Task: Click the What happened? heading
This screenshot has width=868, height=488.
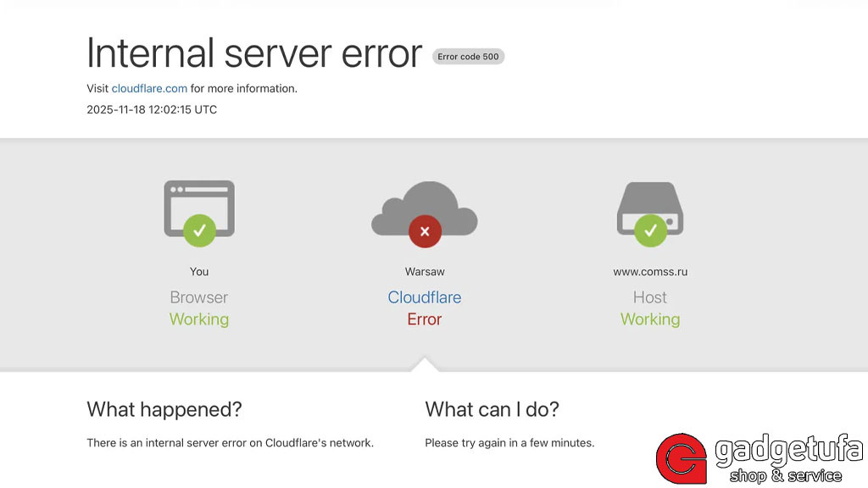Action: 164,409
